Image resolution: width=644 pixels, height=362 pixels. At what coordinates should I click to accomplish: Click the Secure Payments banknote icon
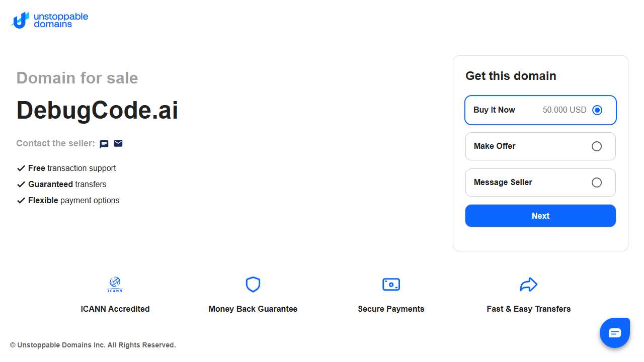391,285
